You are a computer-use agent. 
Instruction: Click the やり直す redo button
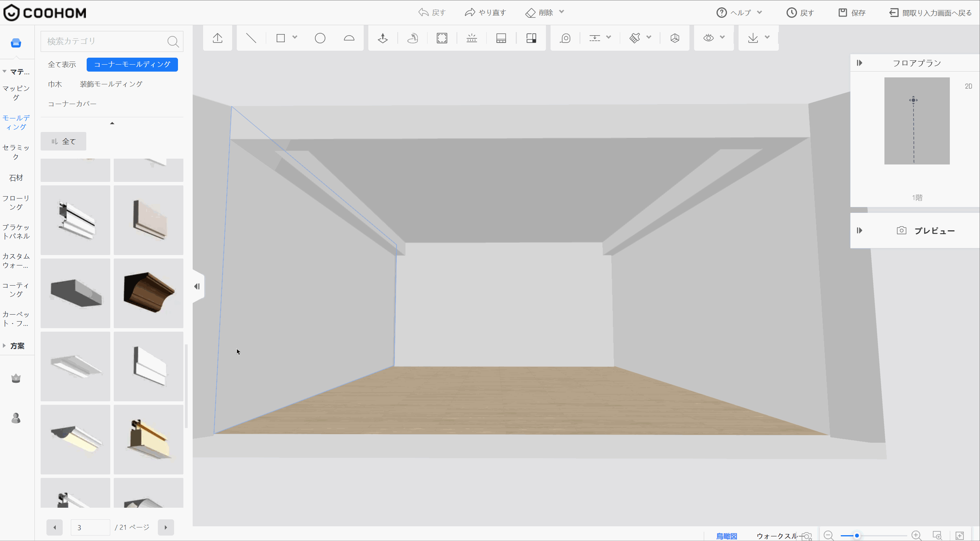click(486, 13)
